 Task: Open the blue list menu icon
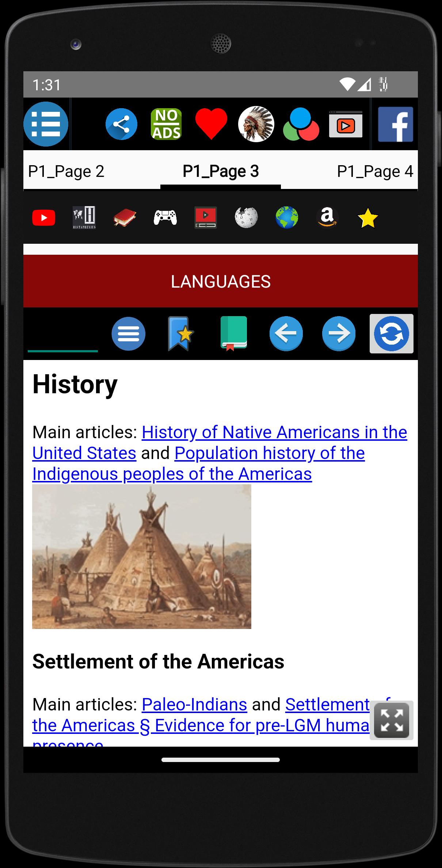(46, 124)
